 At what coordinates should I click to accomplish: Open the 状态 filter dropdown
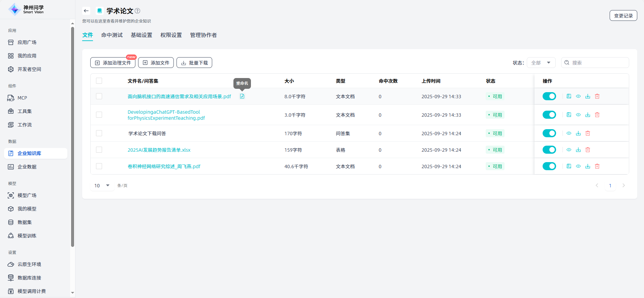click(541, 63)
